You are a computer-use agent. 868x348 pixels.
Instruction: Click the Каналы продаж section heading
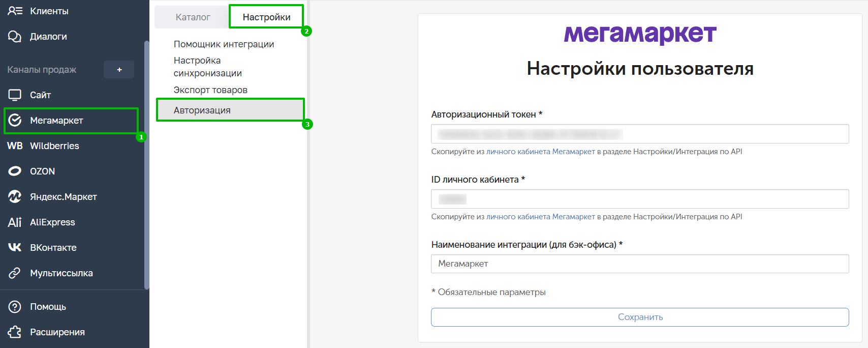pyautogui.click(x=42, y=70)
